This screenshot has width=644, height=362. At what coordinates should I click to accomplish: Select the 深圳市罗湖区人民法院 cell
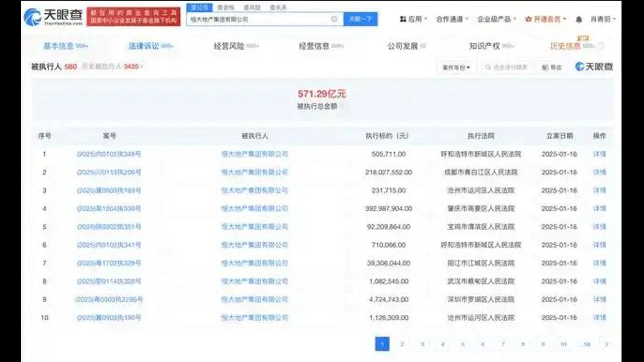481,299
